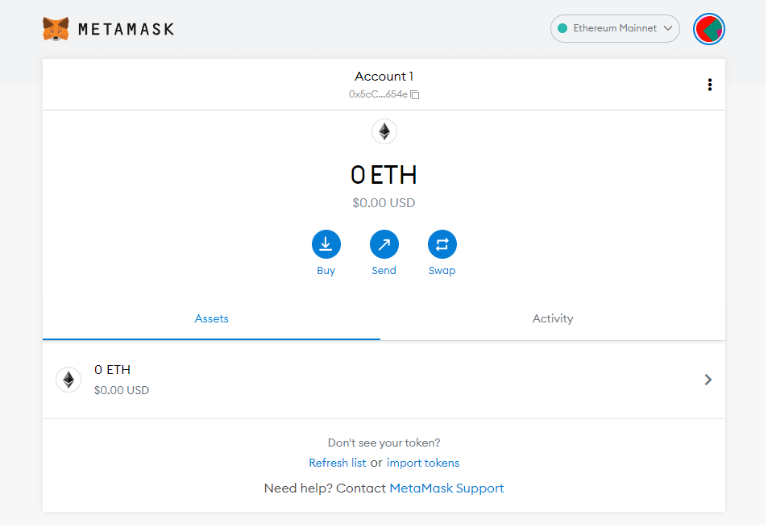The width and height of the screenshot is (772, 532).
Task: Expand ETH asset details with the chevron
Action: (708, 380)
